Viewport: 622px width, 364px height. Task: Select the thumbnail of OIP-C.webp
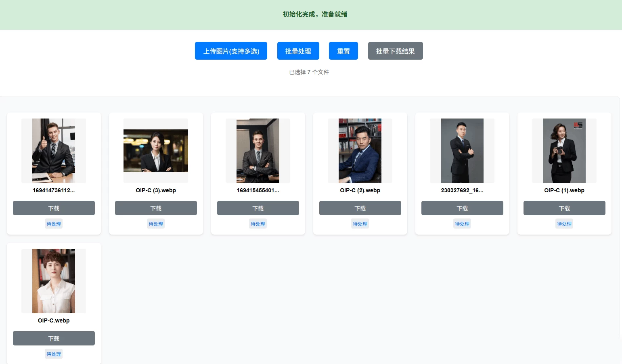point(54,281)
